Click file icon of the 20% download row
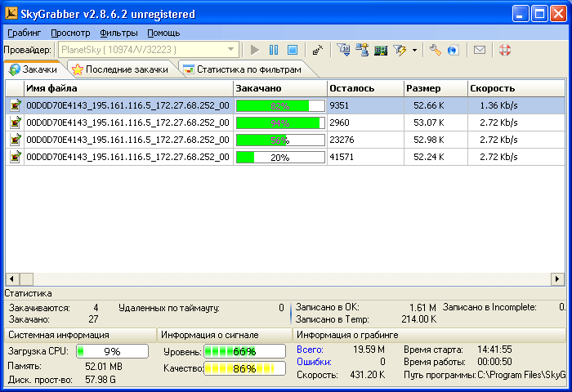Screen dimensions: 572x392 pos(15,157)
